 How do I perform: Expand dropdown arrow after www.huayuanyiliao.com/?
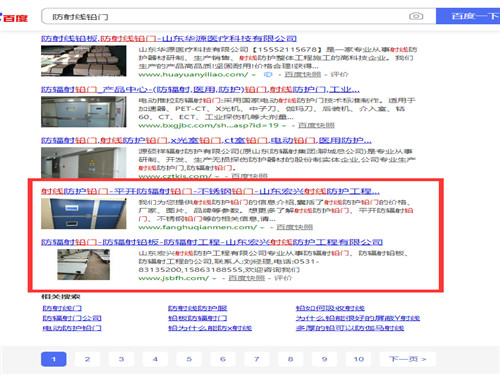click(254, 75)
